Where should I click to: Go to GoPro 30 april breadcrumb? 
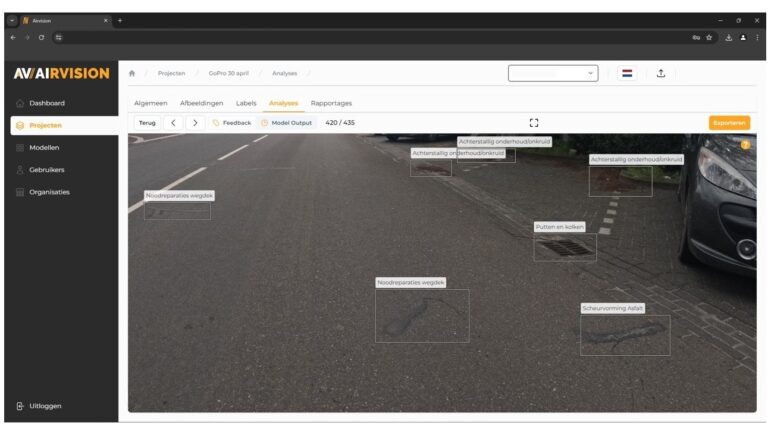pos(229,73)
